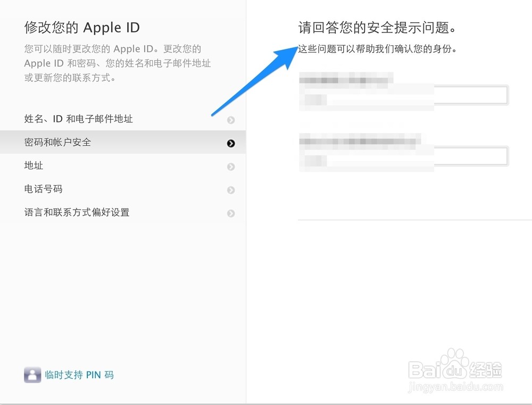Screen dimensions: 532x405
Task: Click the arrow icon beside 语言和联系方式偏好设置
Action: tap(231, 213)
